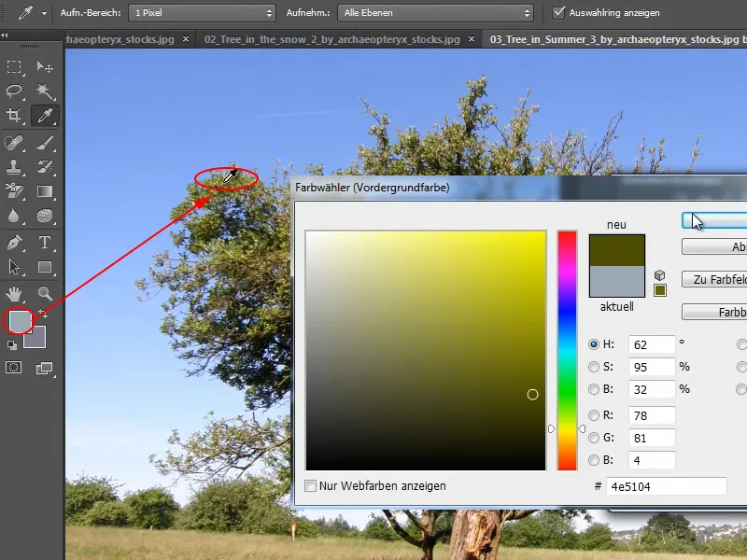Click the H value field showing 62
The width and height of the screenshot is (747, 560).
651,344
